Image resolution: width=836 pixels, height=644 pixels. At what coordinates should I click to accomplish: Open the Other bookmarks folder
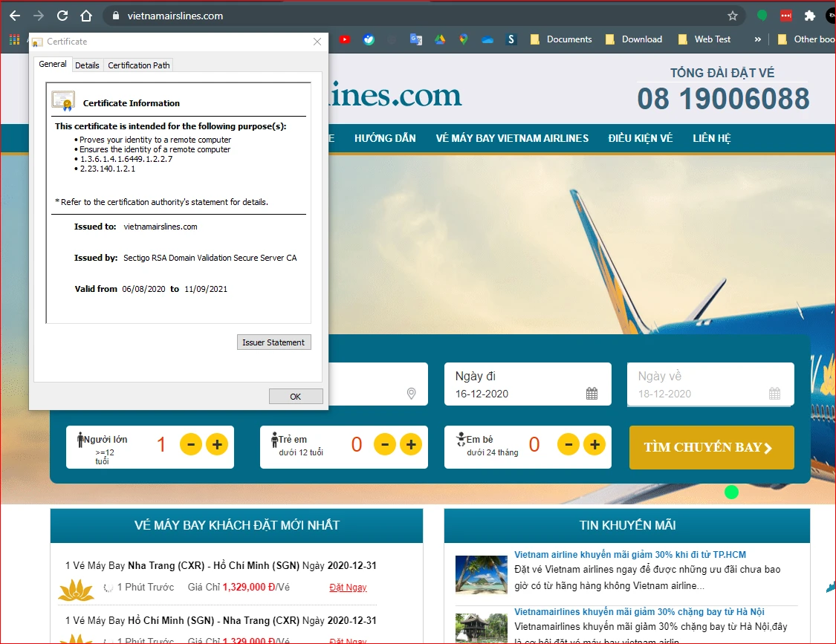pyautogui.click(x=807, y=39)
